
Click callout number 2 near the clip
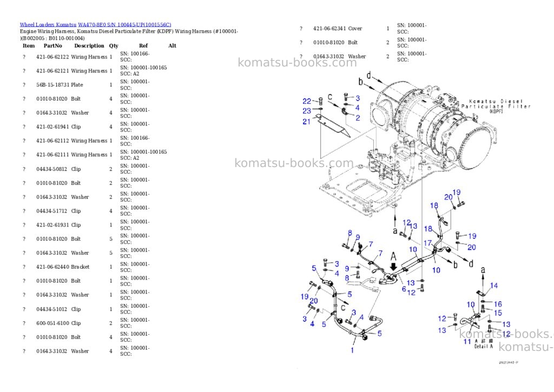[358, 118]
